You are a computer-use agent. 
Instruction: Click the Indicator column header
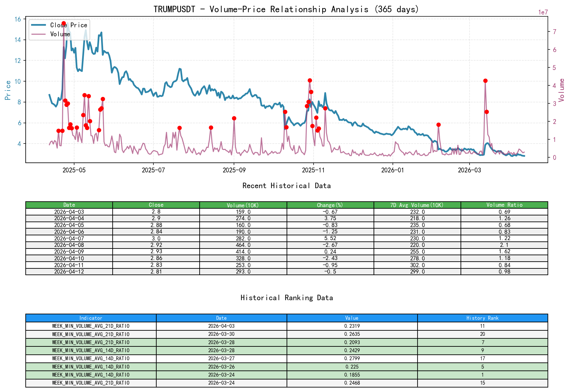pos(91,318)
